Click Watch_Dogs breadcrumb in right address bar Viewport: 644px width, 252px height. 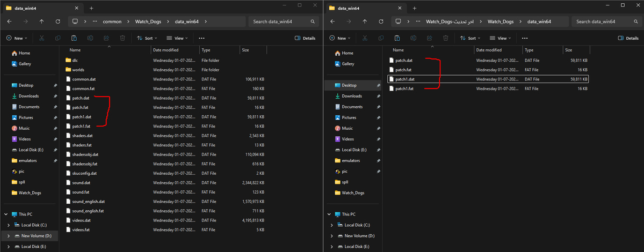coord(500,22)
